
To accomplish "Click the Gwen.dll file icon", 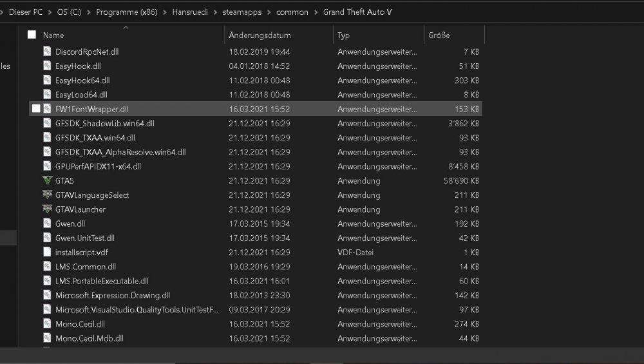I will click(x=47, y=224).
